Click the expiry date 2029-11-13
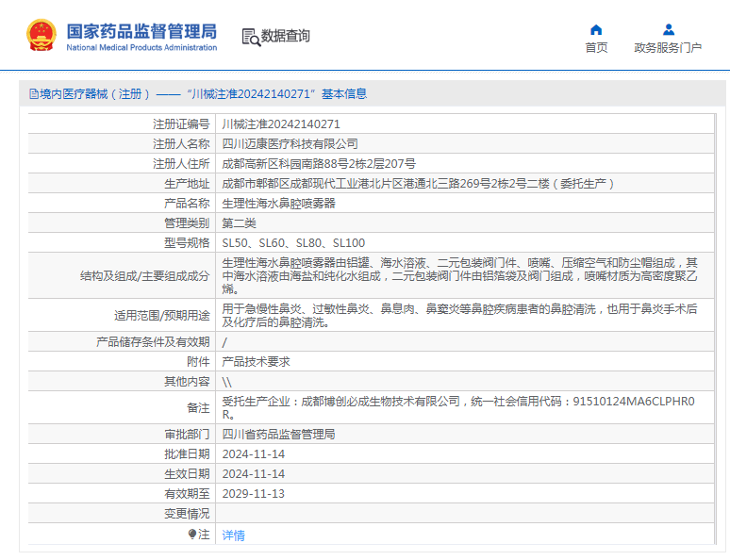 tap(252, 494)
